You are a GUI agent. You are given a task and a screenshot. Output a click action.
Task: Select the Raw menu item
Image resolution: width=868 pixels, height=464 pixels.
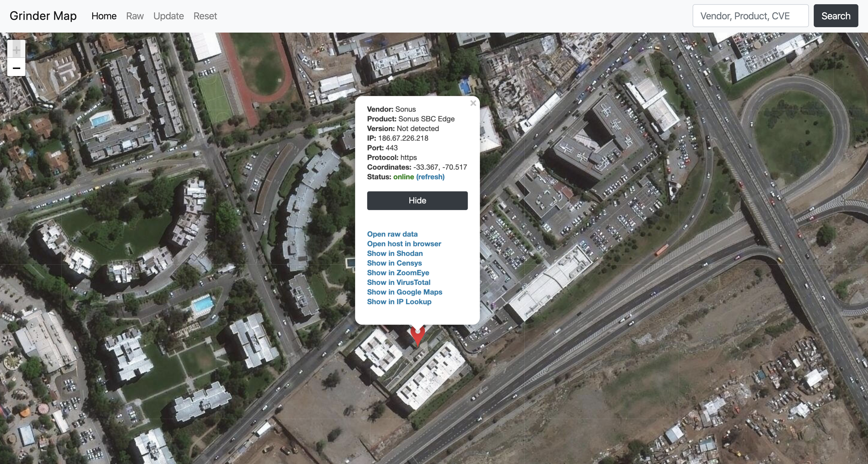tap(134, 15)
